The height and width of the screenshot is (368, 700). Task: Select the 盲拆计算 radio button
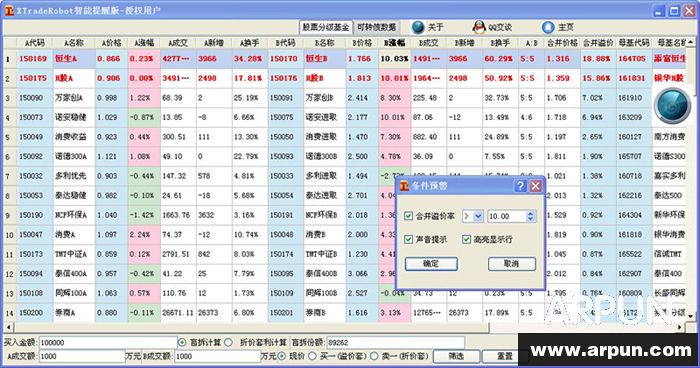tap(182, 342)
